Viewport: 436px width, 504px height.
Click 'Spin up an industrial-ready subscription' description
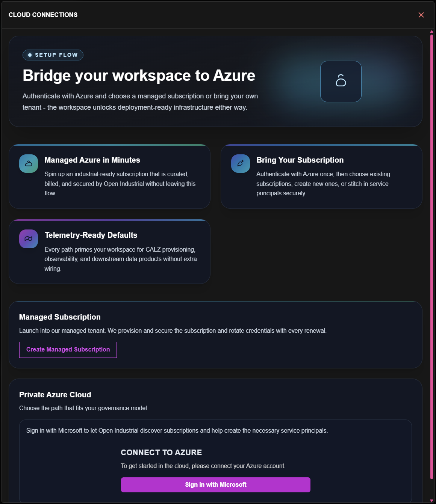click(120, 184)
